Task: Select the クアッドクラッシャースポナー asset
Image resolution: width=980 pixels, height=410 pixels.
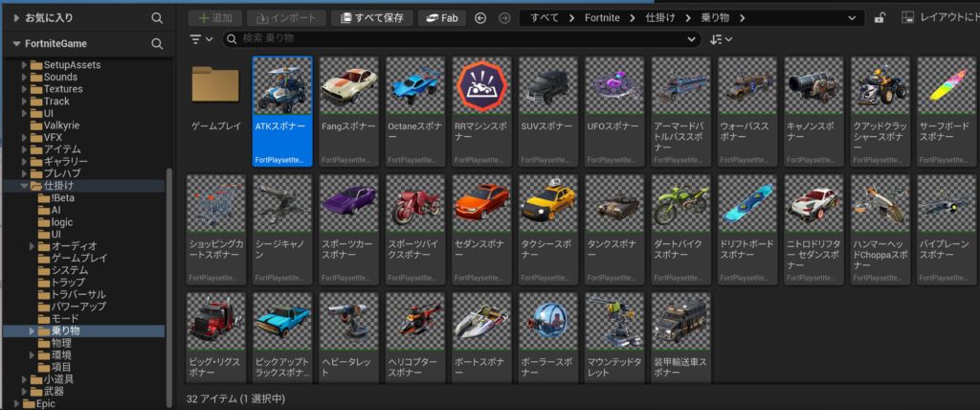Action: click(880, 111)
